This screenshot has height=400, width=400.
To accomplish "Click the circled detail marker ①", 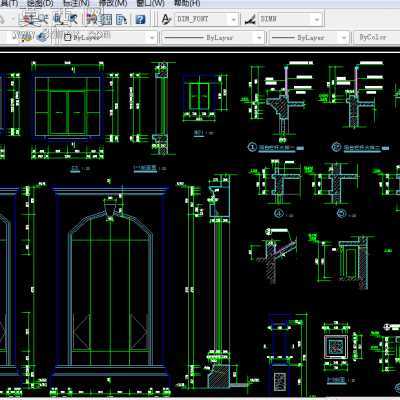I will point(252,147).
